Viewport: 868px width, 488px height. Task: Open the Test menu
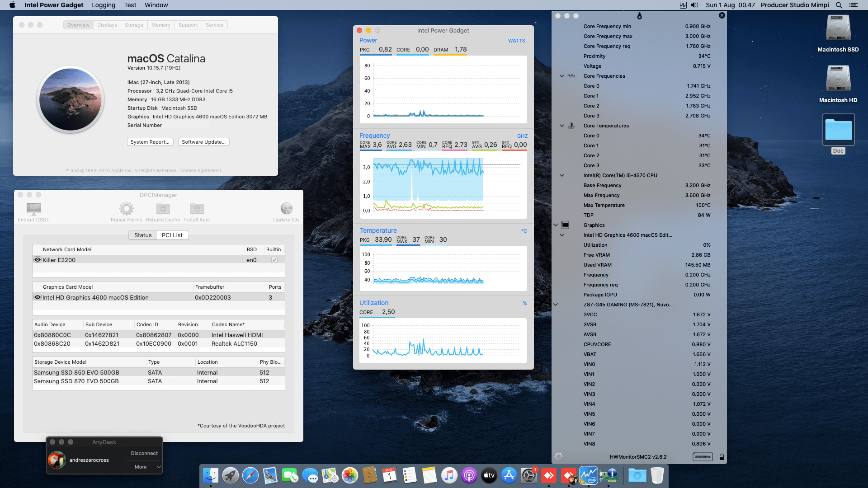pyautogui.click(x=130, y=5)
